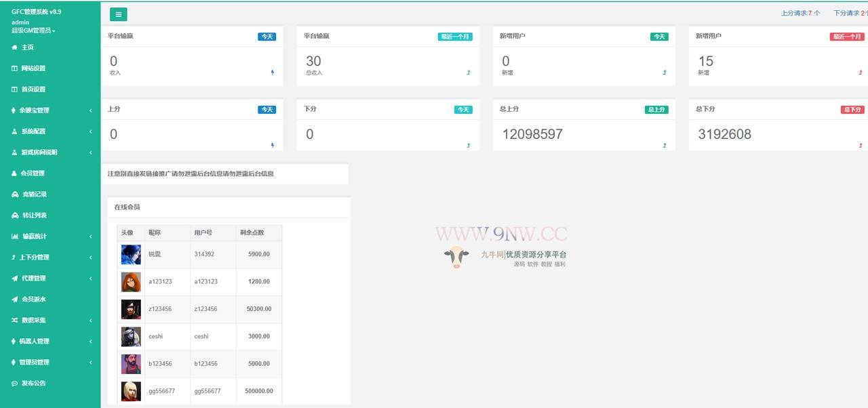Screen dimensions: 868x408
Task: Click the car icon beside 竞猜记录
Action: point(15,195)
